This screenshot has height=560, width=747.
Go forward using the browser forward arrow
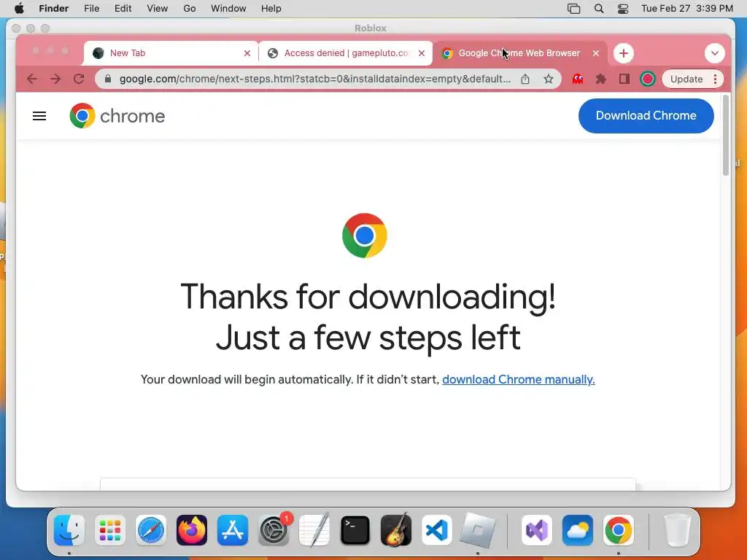55,79
